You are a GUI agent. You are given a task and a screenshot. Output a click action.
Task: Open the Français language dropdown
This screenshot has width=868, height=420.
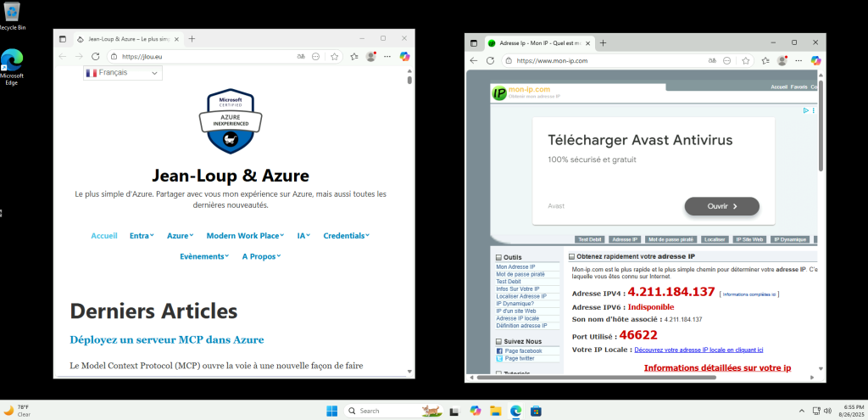(123, 73)
